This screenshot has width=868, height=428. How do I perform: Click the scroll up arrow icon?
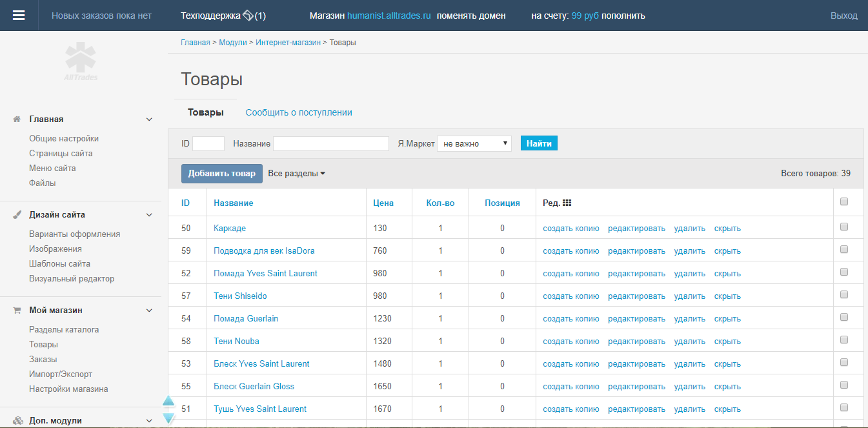click(x=168, y=402)
